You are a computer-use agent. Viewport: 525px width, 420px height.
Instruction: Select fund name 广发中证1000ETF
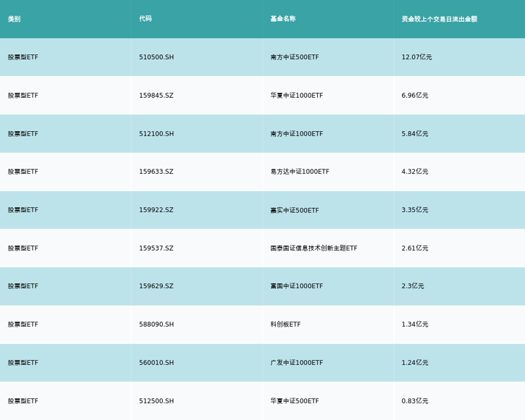tap(297, 363)
